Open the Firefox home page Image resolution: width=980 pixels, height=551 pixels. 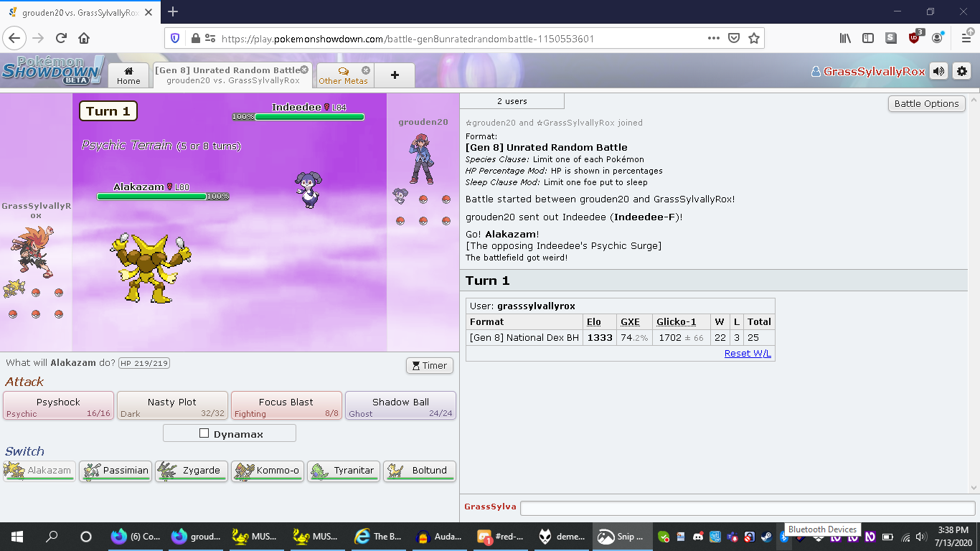point(84,38)
